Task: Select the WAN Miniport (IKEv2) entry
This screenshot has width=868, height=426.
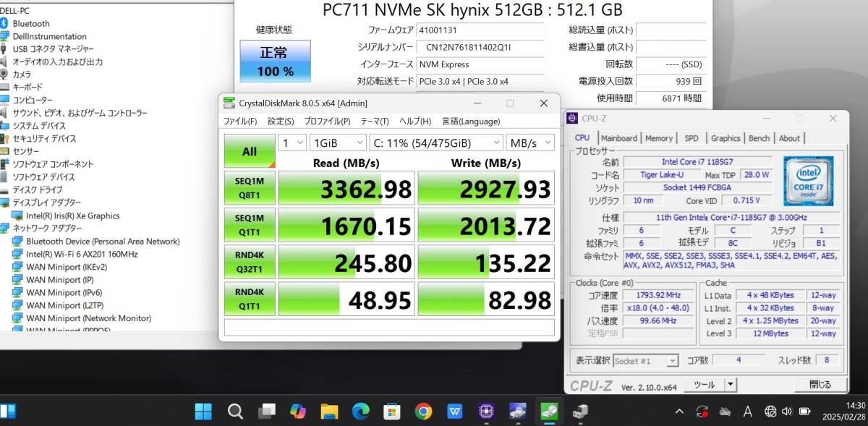Action: coord(67,267)
